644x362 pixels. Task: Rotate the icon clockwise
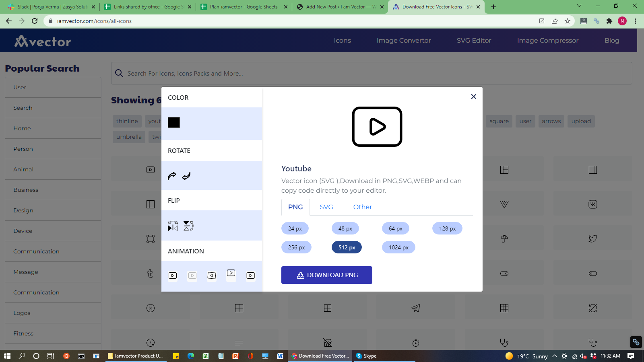point(172,176)
